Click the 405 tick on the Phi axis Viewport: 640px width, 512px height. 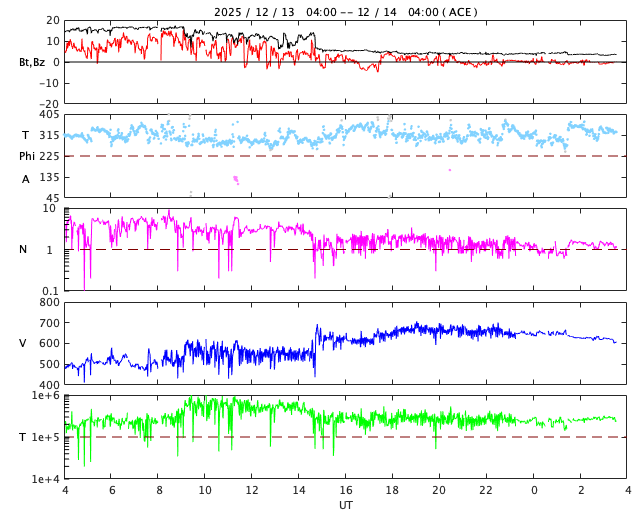[48, 115]
